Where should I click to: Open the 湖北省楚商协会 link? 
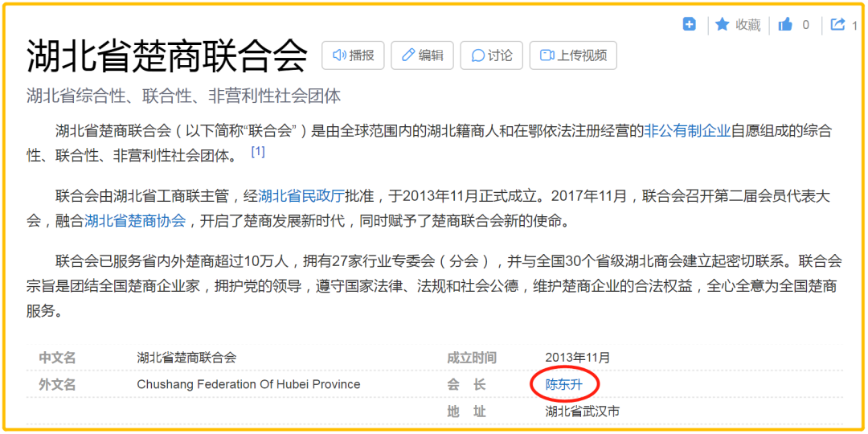point(135,222)
